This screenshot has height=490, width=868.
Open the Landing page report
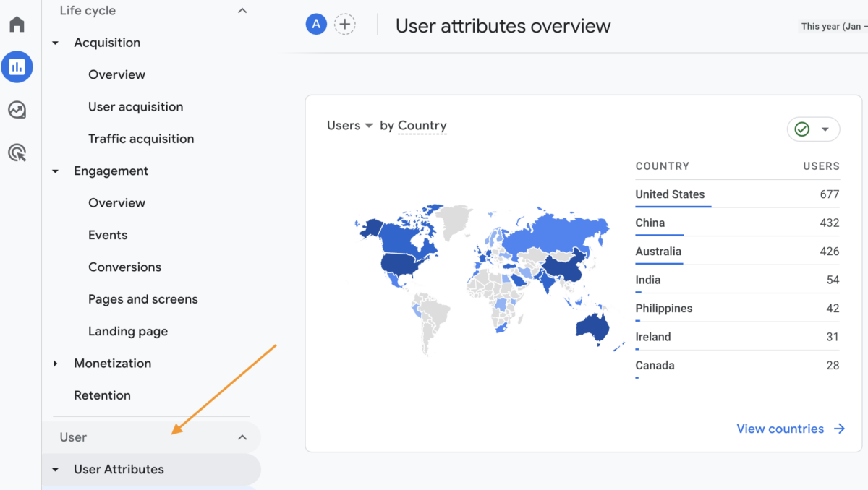click(x=128, y=331)
